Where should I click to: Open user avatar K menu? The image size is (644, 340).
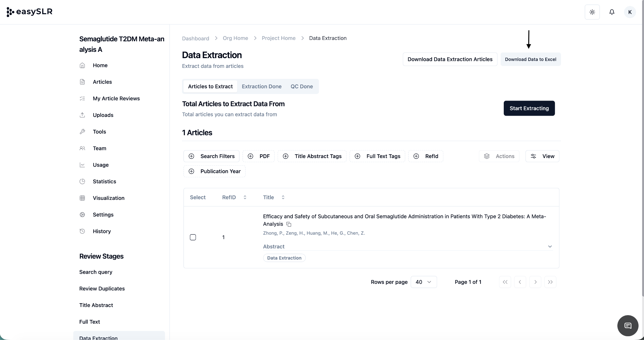pyautogui.click(x=630, y=12)
